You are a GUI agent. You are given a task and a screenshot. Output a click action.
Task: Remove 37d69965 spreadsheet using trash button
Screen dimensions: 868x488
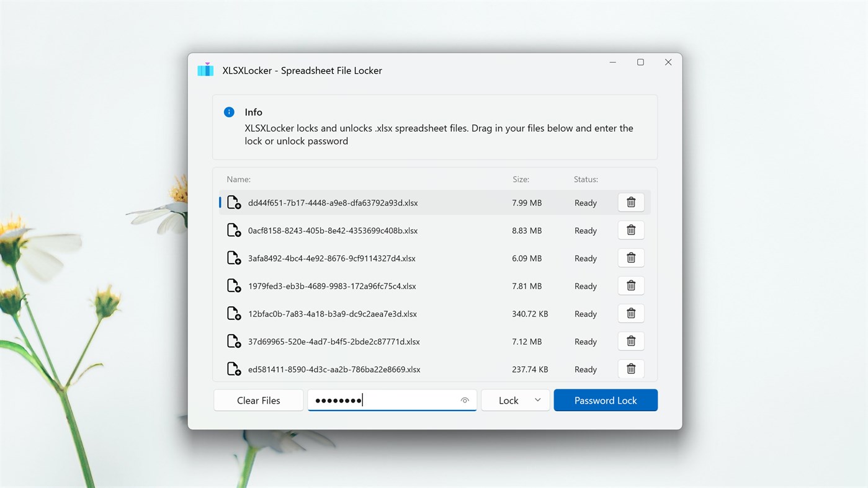coord(630,341)
